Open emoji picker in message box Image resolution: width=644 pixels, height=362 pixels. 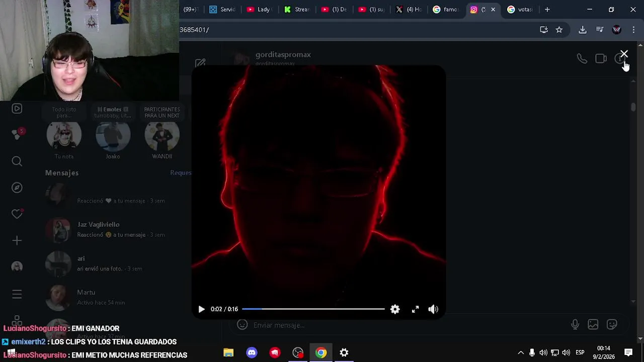[242, 325]
